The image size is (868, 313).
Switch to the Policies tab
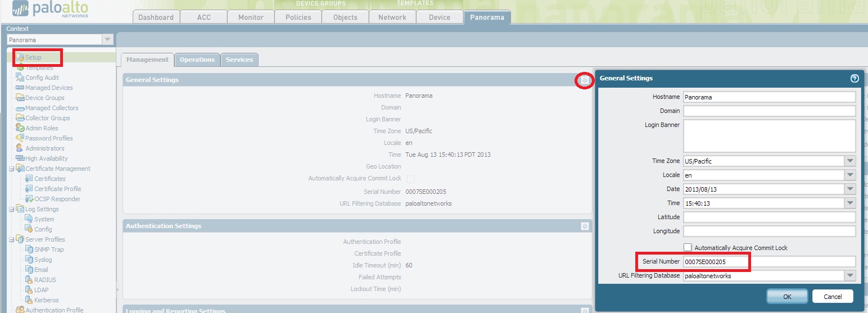[298, 17]
